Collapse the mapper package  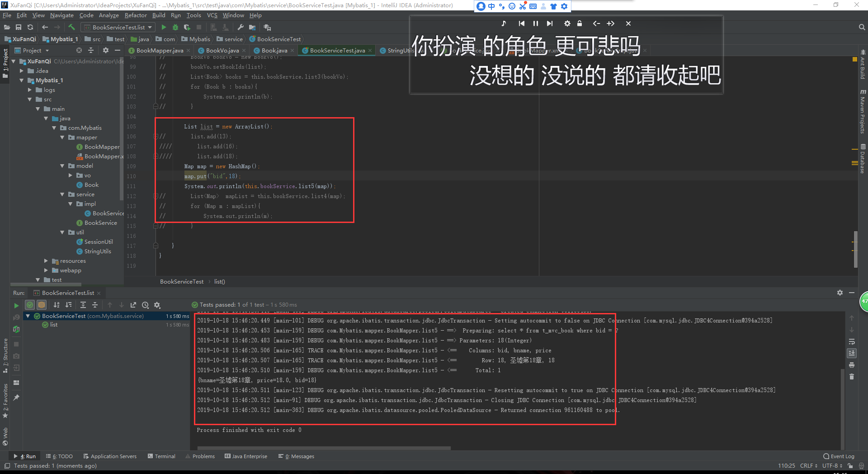point(62,137)
